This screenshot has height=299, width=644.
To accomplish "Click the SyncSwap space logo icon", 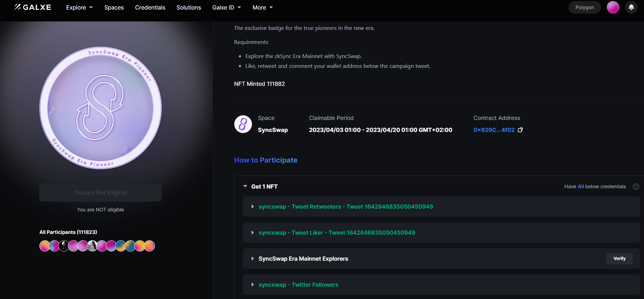I will point(243,124).
